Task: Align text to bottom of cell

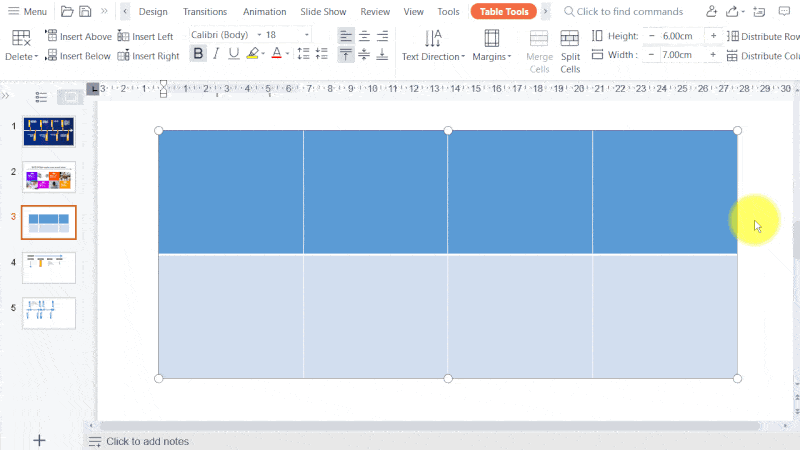Action: point(382,54)
